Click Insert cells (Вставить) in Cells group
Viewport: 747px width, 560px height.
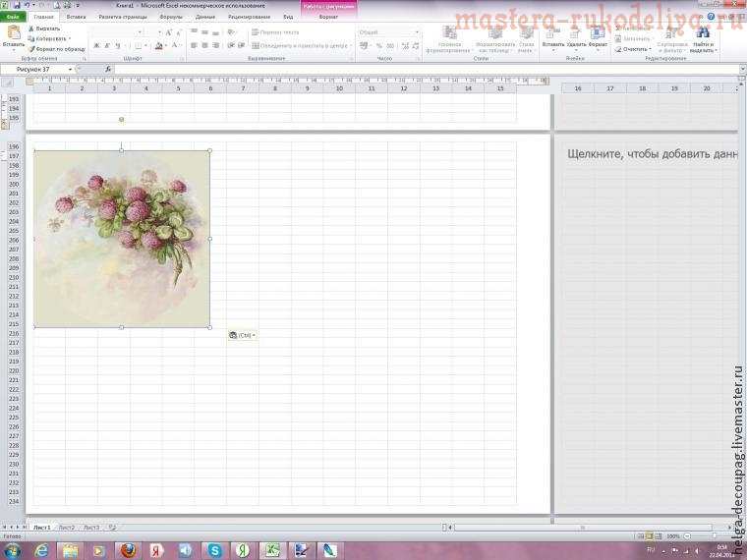(552, 38)
